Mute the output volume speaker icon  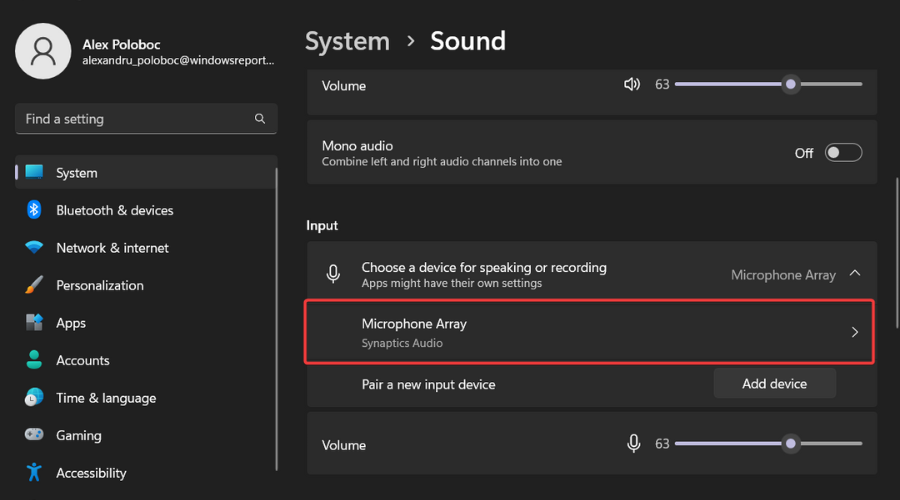point(632,85)
